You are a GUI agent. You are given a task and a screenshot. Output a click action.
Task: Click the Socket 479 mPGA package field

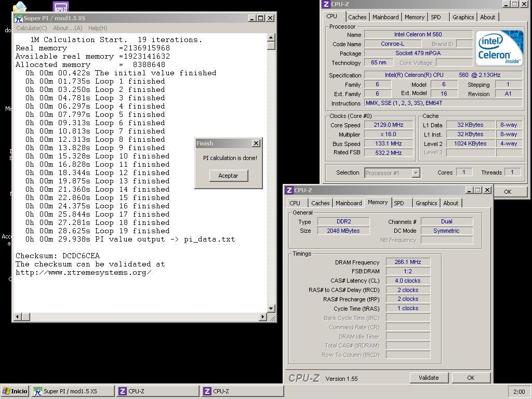click(x=418, y=53)
